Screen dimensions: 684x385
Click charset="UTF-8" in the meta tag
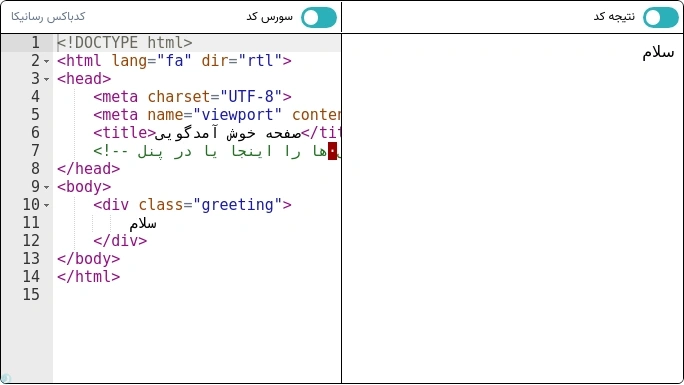[x=215, y=97]
